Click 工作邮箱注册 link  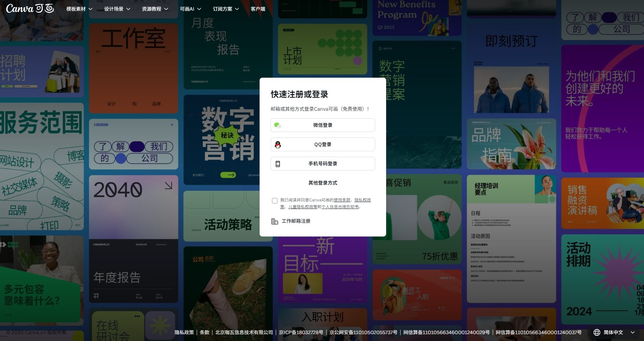[296, 221]
